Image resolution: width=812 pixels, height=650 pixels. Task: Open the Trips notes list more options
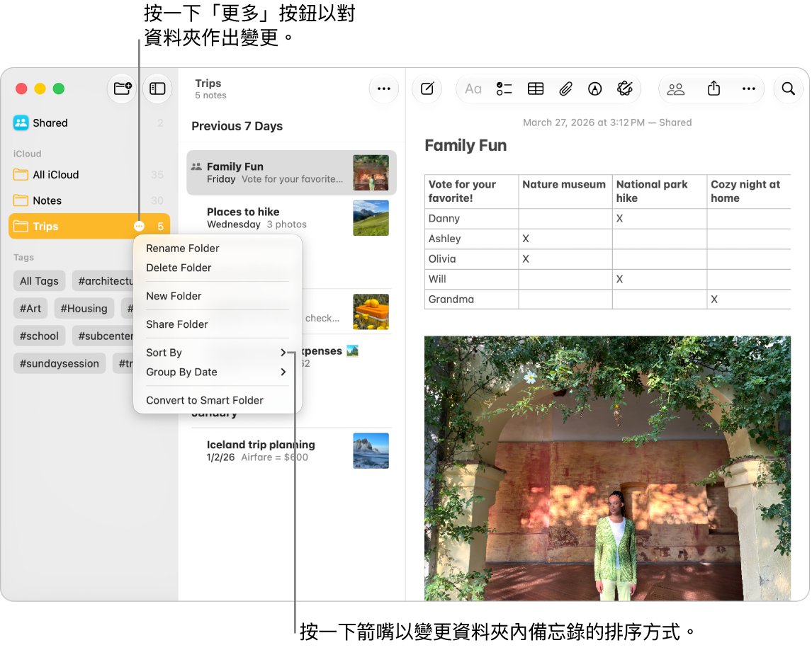(x=384, y=89)
